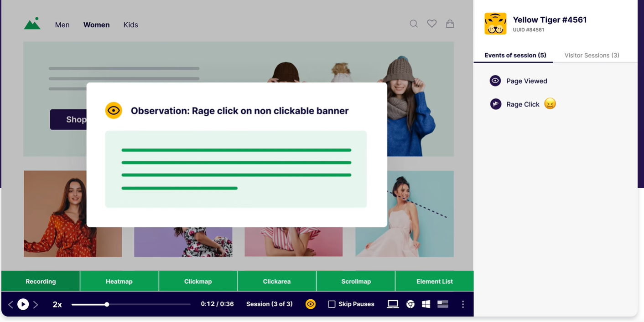Enable the Skip Pauses checkbox

(332, 304)
